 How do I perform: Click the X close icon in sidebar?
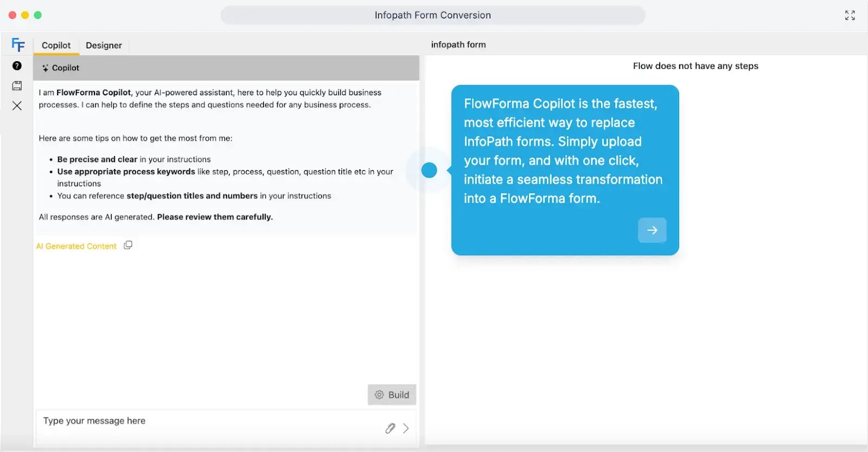pyautogui.click(x=17, y=105)
